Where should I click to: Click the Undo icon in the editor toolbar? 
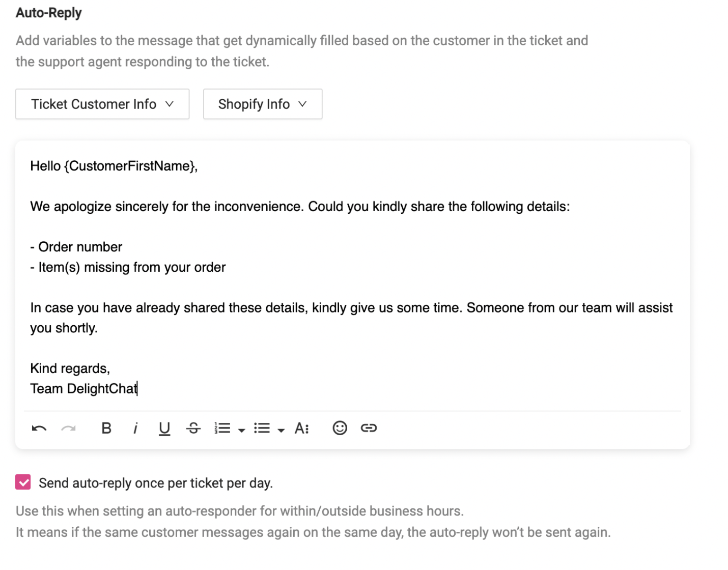click(39, 428)
